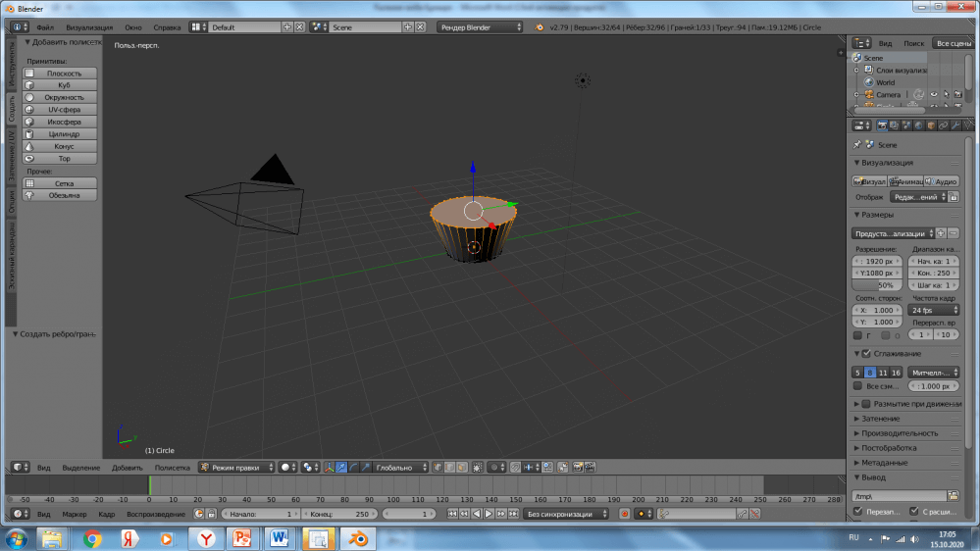This screenshot has height=551, width=980.
Task: Click the record auto-keyframe button
Action: [x=624, y=514]
